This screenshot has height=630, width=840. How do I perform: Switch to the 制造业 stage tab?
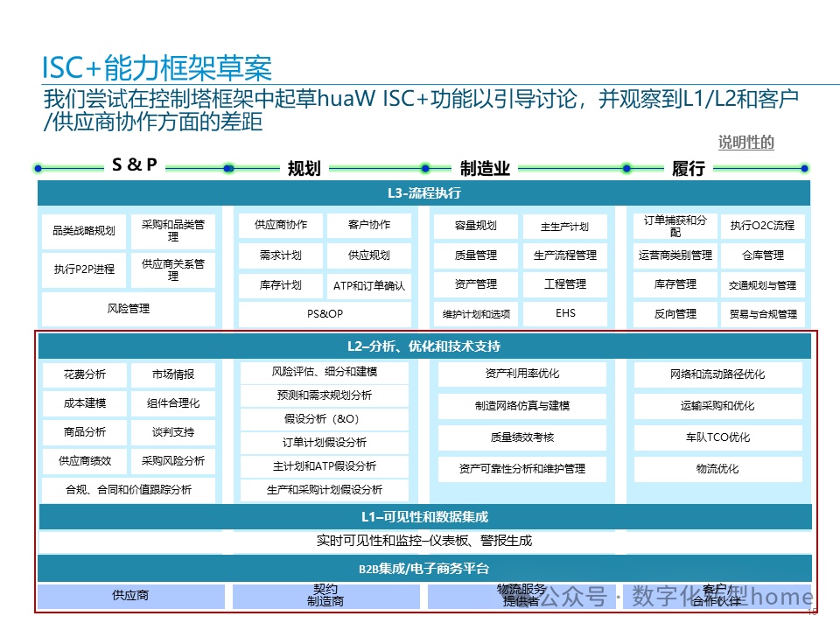(486, 168)
